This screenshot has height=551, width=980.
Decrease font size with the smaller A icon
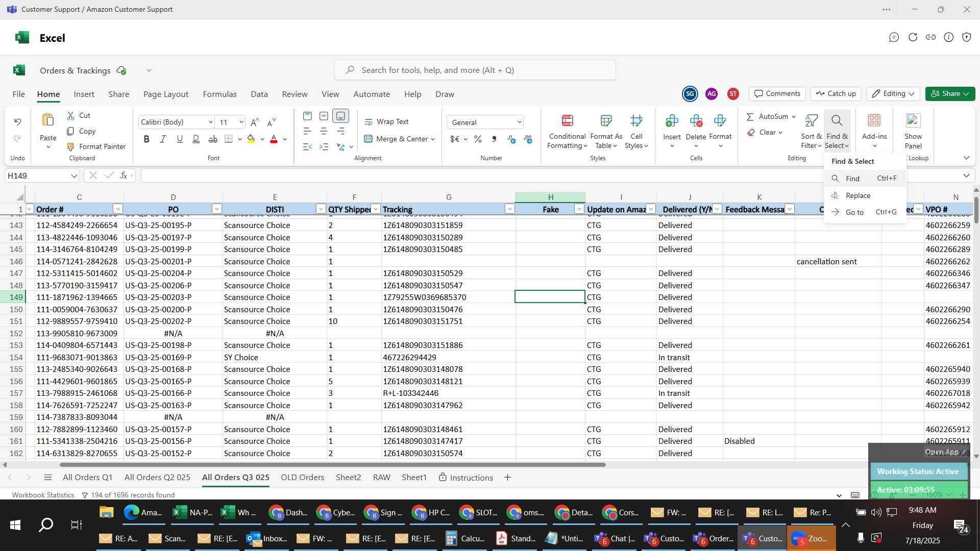(272, 122)
